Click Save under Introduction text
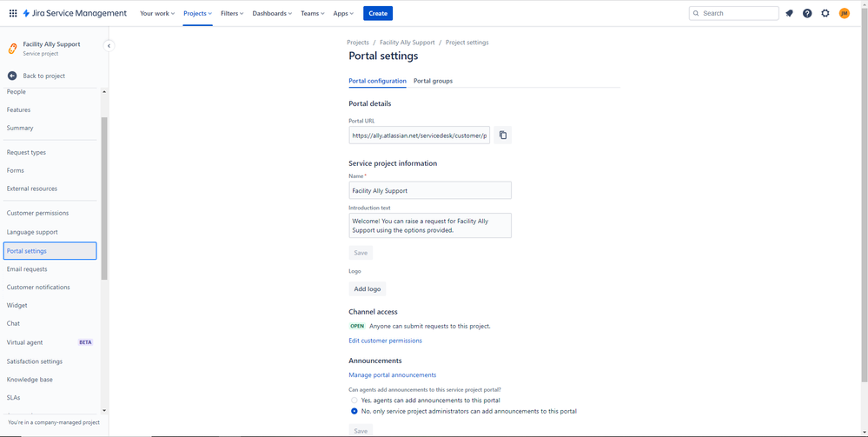 (x=361, y=253)
